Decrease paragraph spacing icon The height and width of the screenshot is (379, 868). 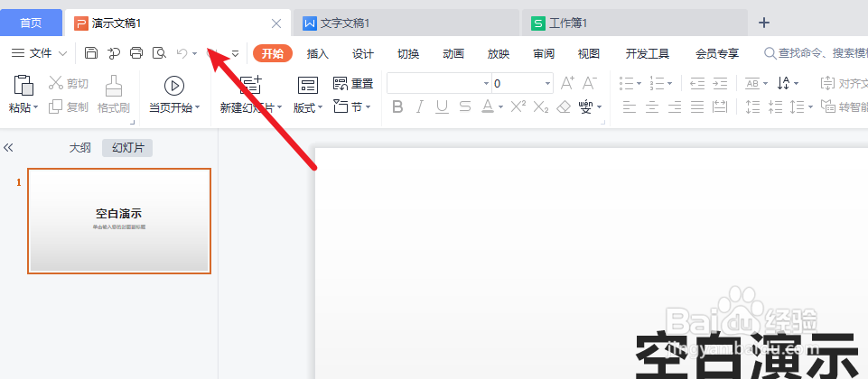[x=775, y=106]
